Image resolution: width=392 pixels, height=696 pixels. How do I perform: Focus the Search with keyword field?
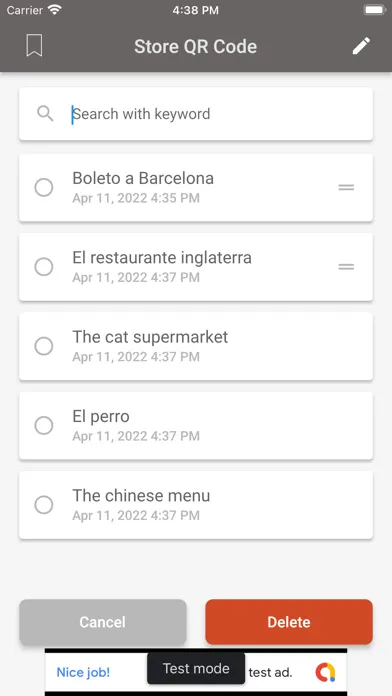196,114
